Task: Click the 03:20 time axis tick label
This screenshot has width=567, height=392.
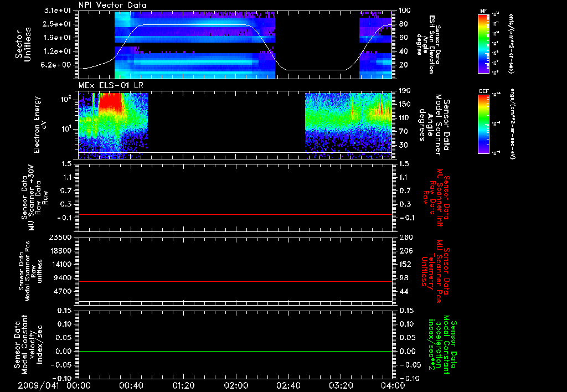Action: tap(341, 386)
